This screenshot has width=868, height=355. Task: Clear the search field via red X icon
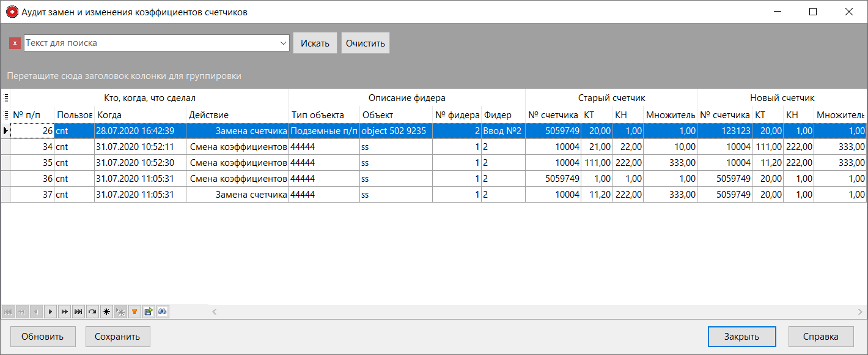(15, 43)
